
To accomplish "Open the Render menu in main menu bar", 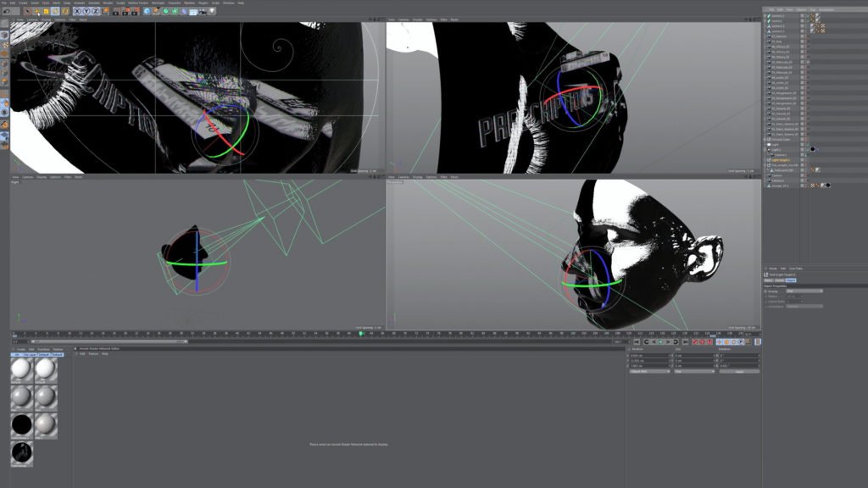I will pos(108,3).
